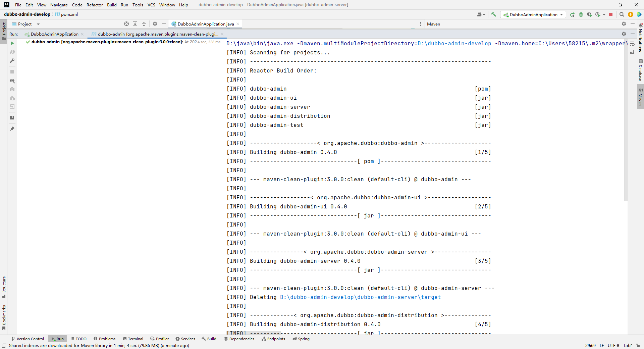644x349 pixels.
Task: Click the Select Opened File crosshair icon
Action: point(126,24)
